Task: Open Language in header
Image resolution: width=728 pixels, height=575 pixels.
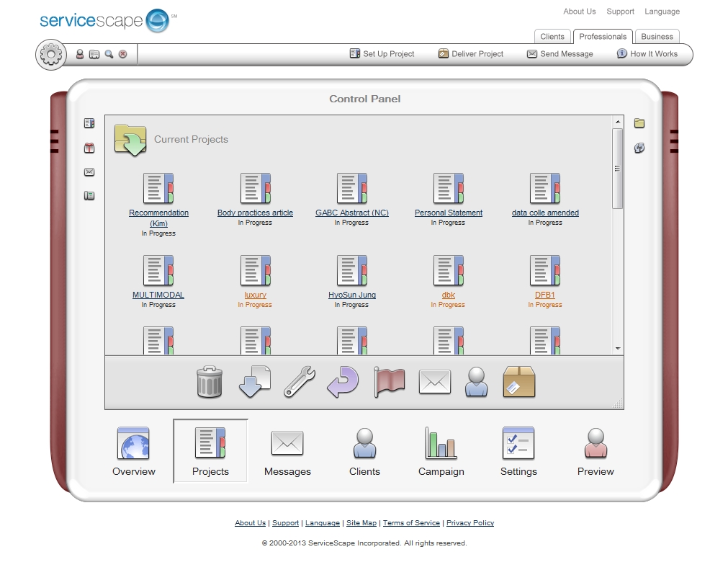Action: 662,12
